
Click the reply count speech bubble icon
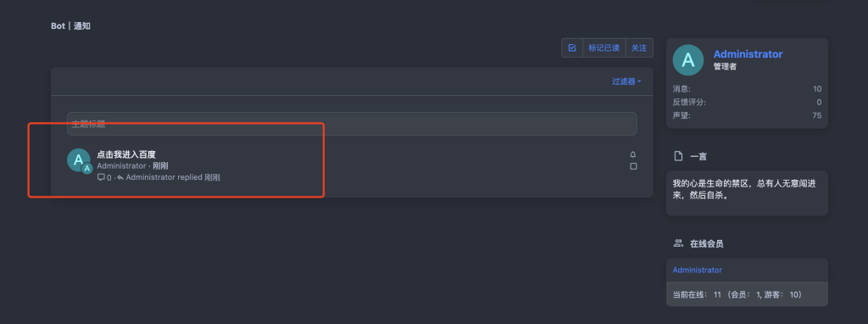tap(101, 177)
